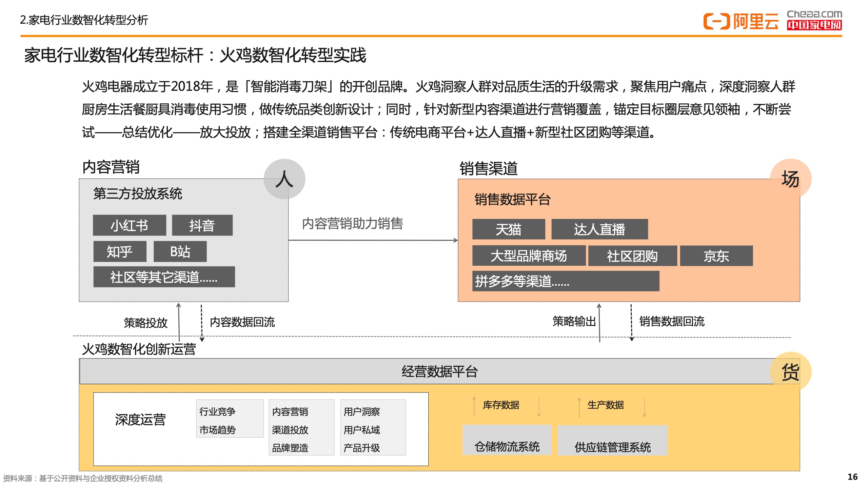This screenshot has height=488, width=868.
Task: Click the 资料来源 footnote text
Action: [x=83, y=478]
